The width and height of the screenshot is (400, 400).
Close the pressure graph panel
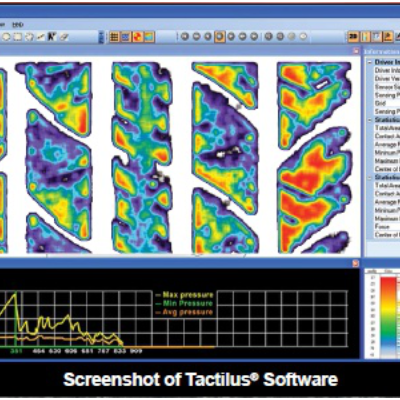(x=356, y=264)
